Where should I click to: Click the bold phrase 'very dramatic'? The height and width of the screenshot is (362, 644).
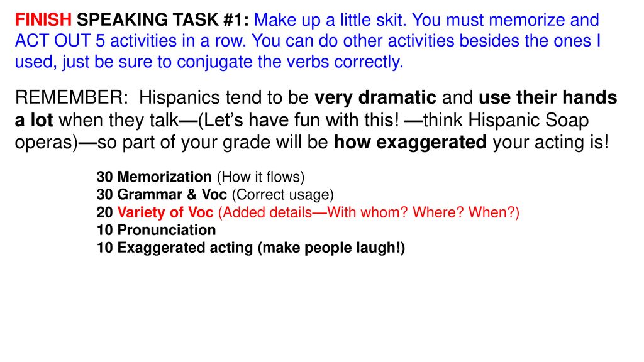(x=375, y=97)
